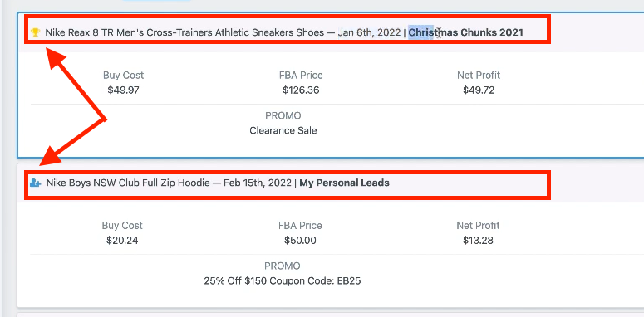Select the $49.72 net profit value
This screenshot has height=317, width=644.
479,90
